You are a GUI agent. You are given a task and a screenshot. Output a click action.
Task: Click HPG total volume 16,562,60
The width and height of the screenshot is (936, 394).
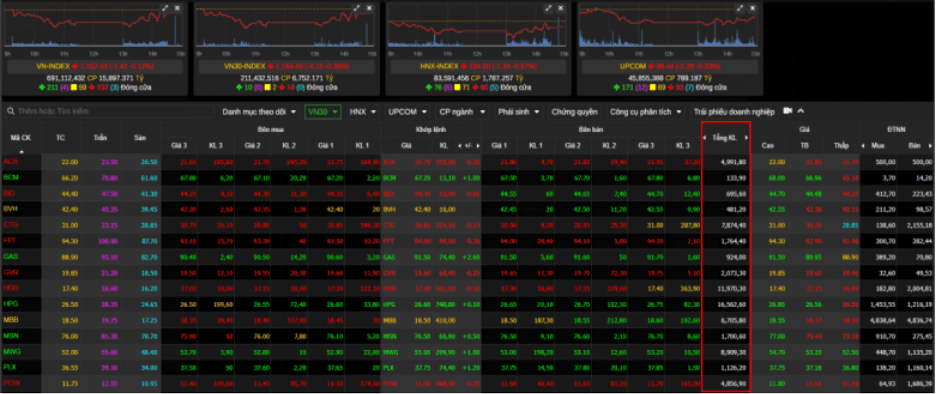click(x=732, y=304)
